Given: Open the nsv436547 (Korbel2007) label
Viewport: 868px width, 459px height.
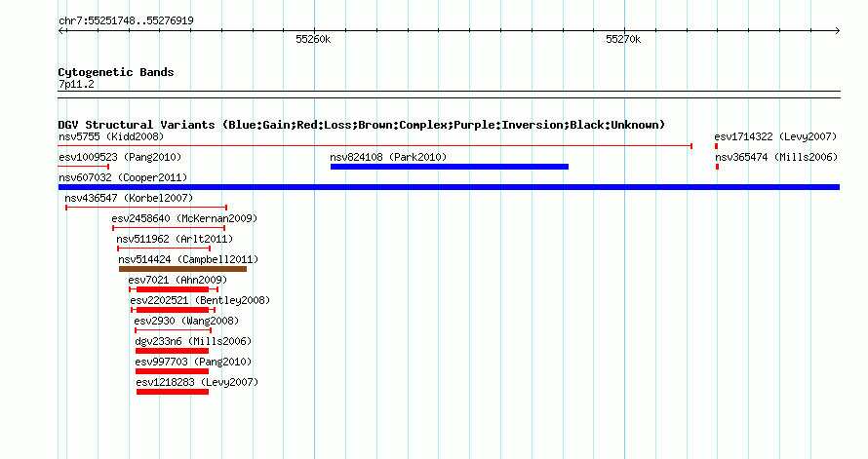Looking at the screenshot, I should click(129, 198).
